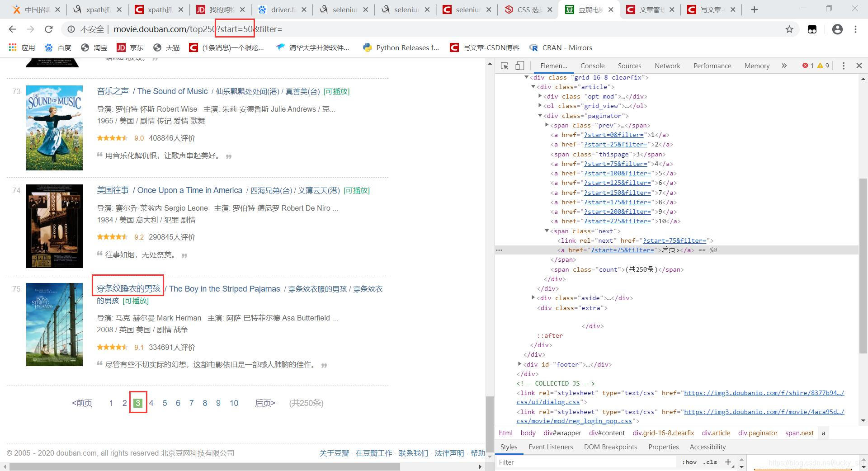Image resolution: width=868 pixels, height=471 pixels.
Task: Click the ?start=225&filter= href in DevTools
Action: [618, 221]
